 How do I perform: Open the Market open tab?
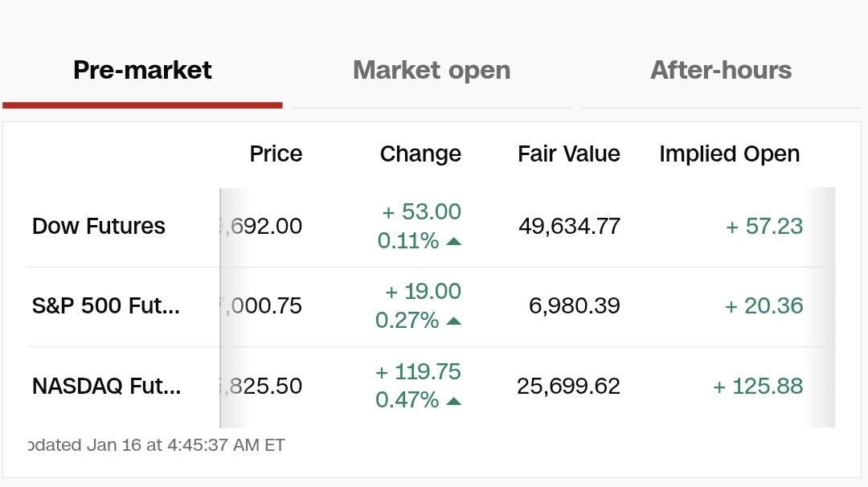click(x=432, y=71)
